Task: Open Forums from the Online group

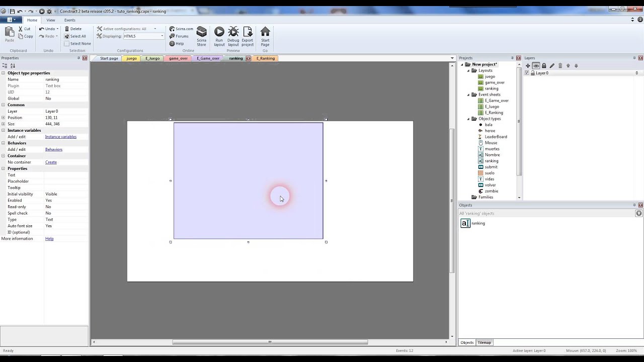Action: [179, 36]
